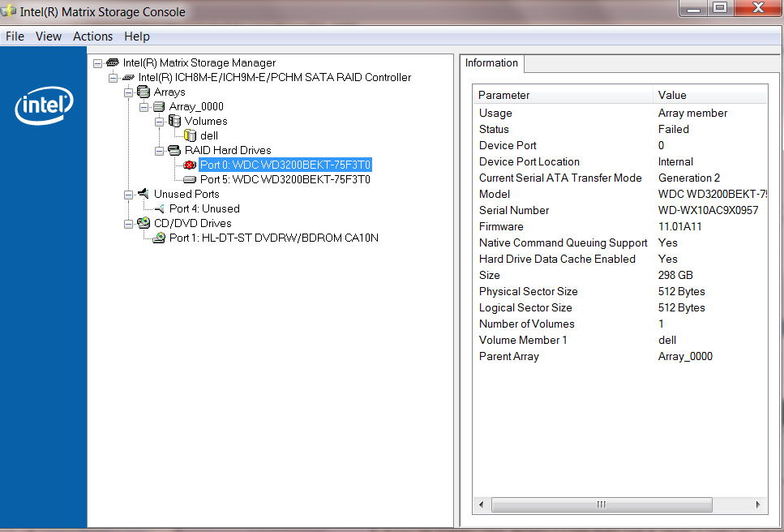Click the Port 1 optical drive icon

(x=159, y=238)
